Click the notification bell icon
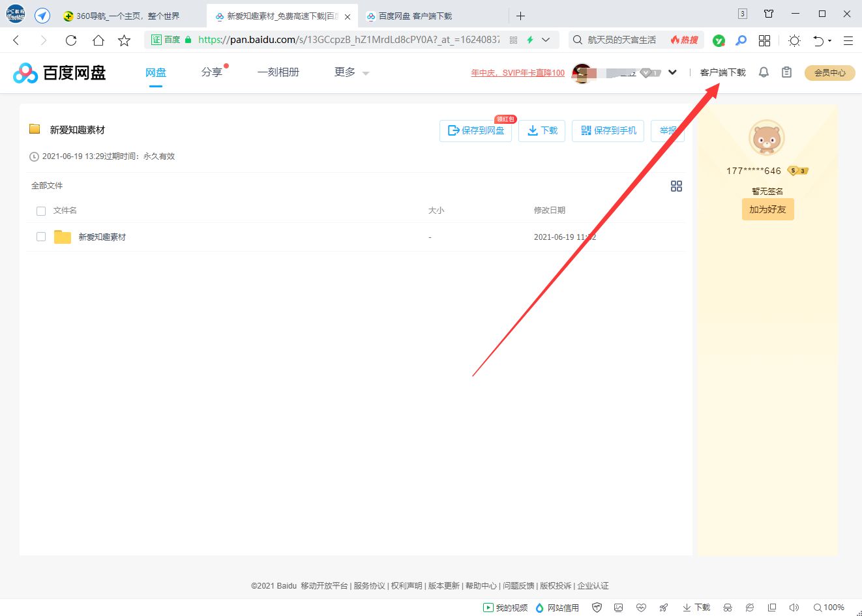The image size is (862, 616). coord(764,72)
